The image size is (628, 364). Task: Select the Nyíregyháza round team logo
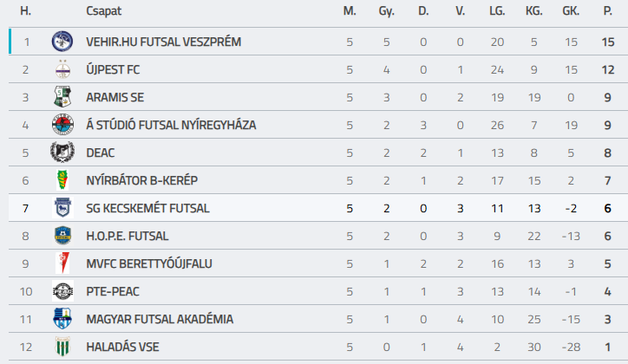[x=62, y=125]
